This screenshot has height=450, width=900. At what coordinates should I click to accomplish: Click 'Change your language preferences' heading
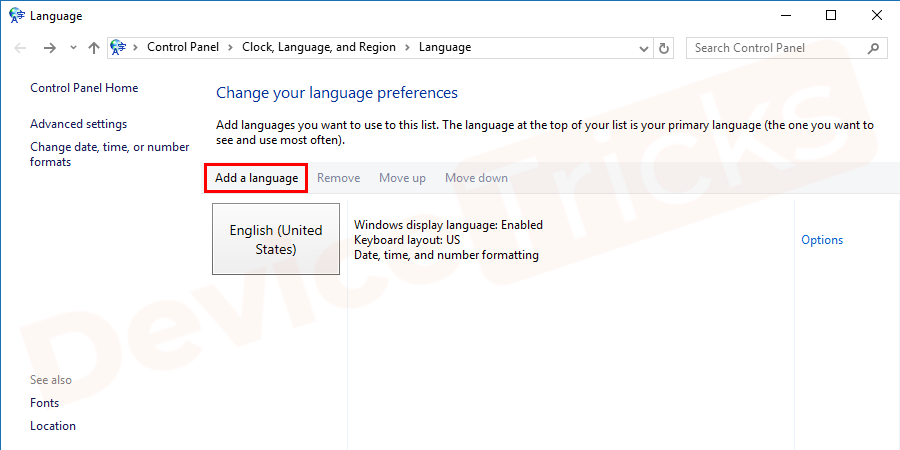click(337, 93)
